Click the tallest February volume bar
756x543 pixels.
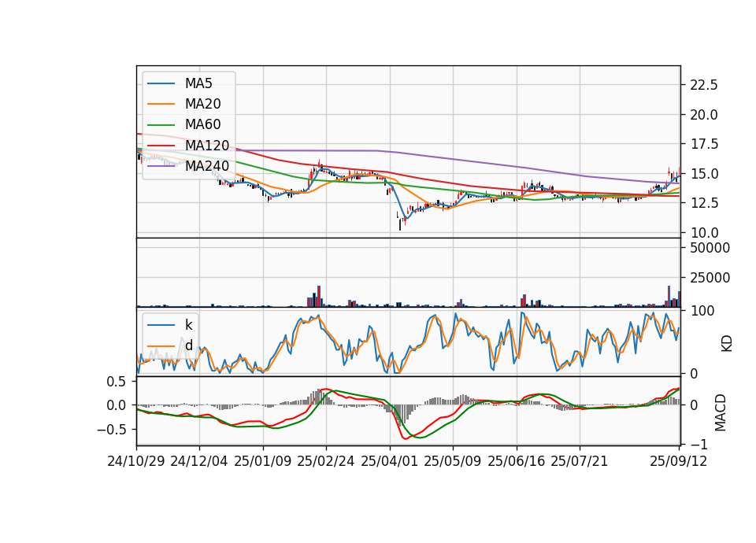[x=319, y=297]
